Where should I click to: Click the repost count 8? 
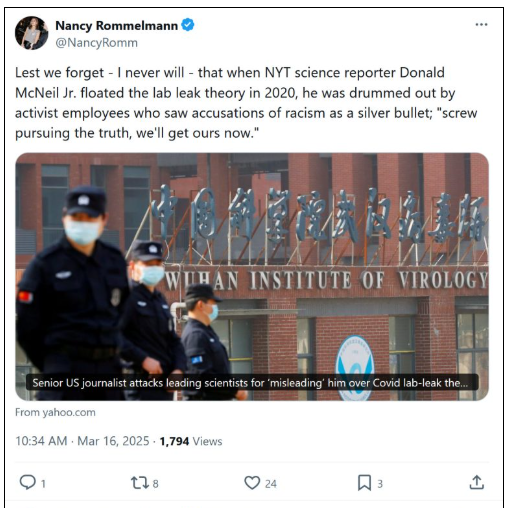[x=155, y=484]
